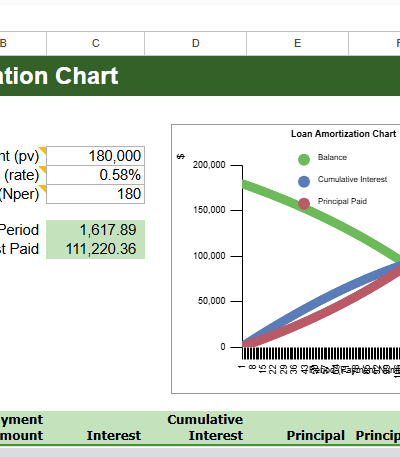Select the total interest value 111,220.36

[96, 249]
